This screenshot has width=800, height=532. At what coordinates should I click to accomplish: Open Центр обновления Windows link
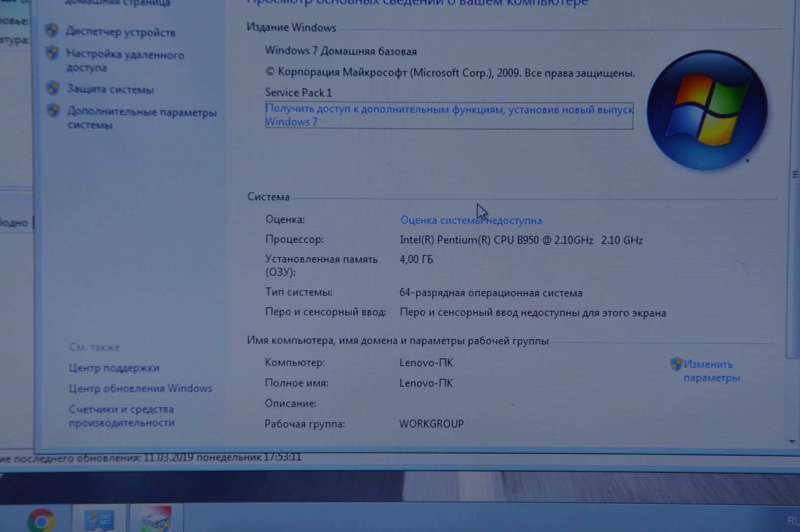pyautogui.click(x=140, y=389)
